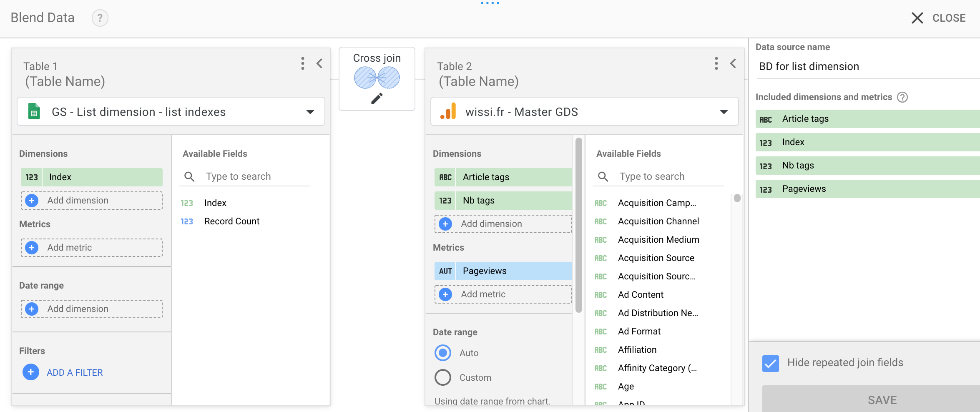Select Acquisition Source field
The image size is (980, 412).
tap(656, 258)
